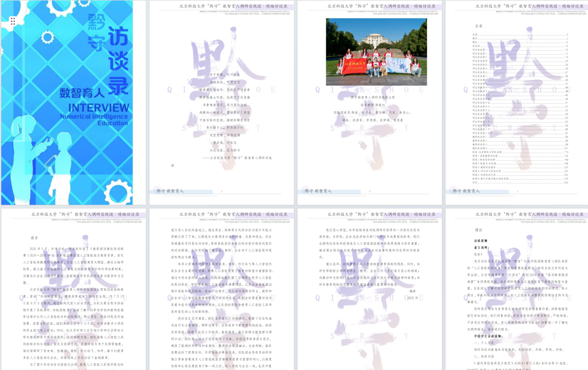Click the six-dot drag handle on the cover page
The width and height of the screenshot is (588, 370).
point(13,21)
